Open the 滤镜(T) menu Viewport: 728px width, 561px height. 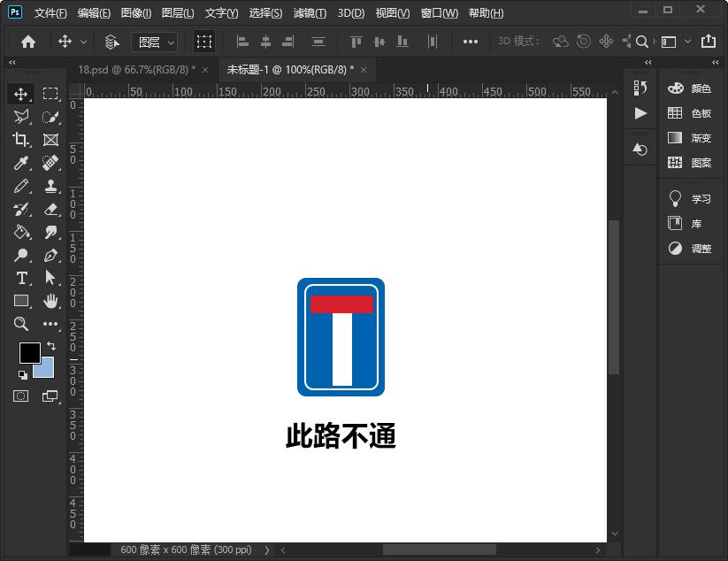coord(310,13)
